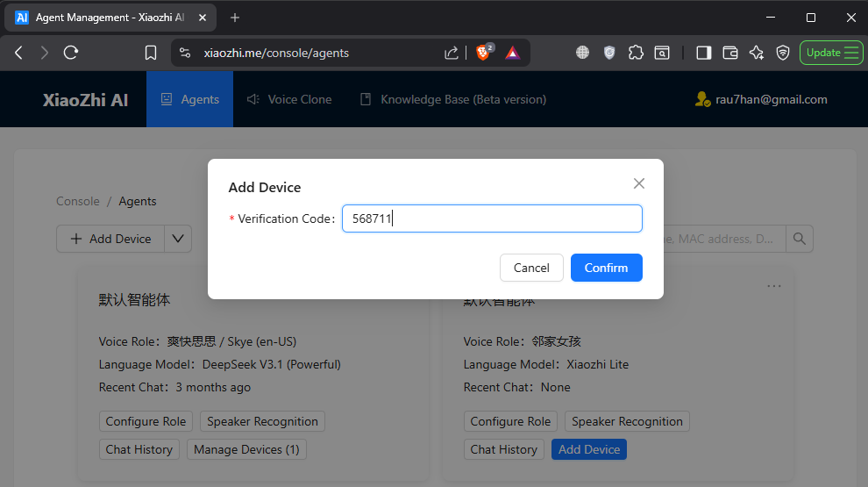The height and width of the screenshot is (487, 868).
Task: Expand the Add Device dropdown arrow
Action: (178, 239)
